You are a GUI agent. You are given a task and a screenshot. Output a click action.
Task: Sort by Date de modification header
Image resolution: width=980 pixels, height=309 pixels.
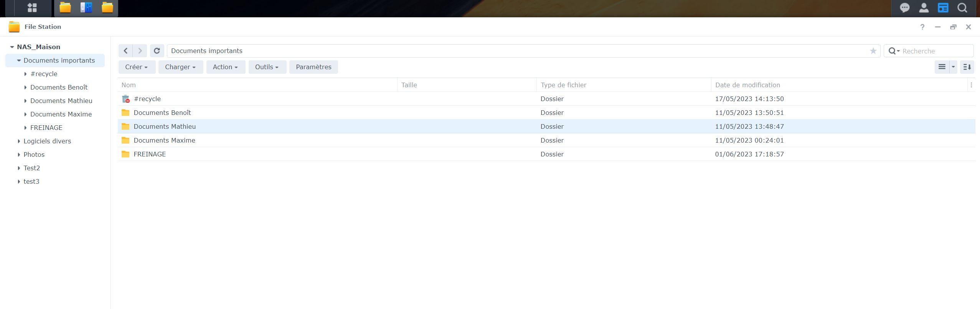point(840,85)
